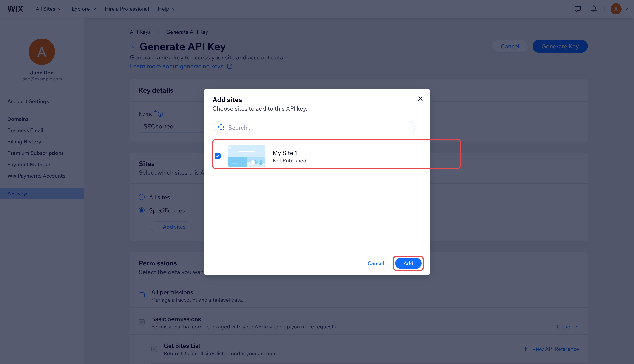Click the My Site 1 thumbnail
Screen dimensions: 634x364
(x=246, y=156)
